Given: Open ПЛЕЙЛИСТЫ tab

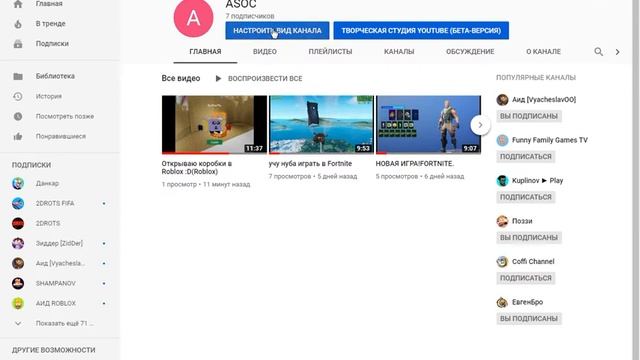Looking at the screenshot, I should point(330,52).
